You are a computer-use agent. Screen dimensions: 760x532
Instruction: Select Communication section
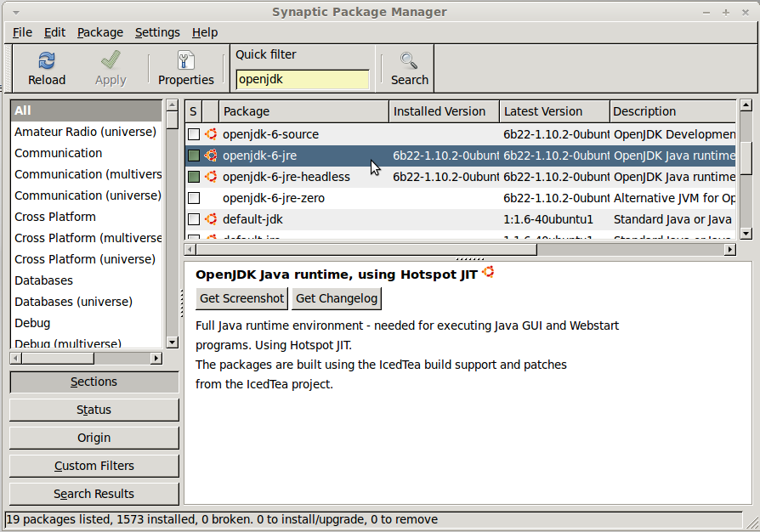tap(86, 153)
